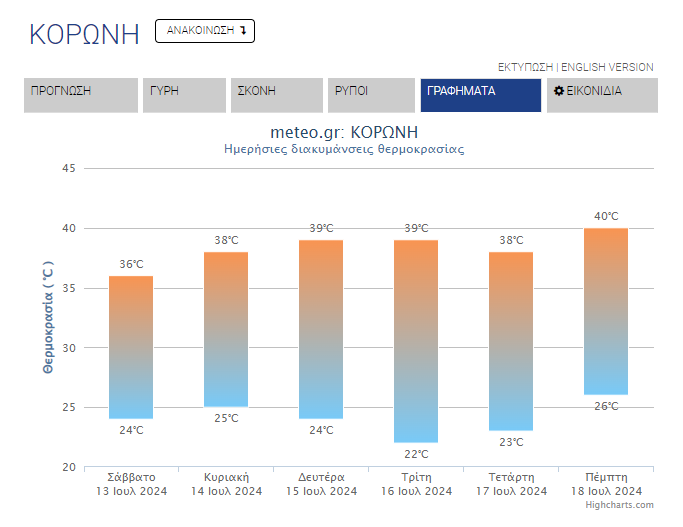Click the Highcharts.com credit link
The image size is (683, 527).
click(x=619, y=505)
